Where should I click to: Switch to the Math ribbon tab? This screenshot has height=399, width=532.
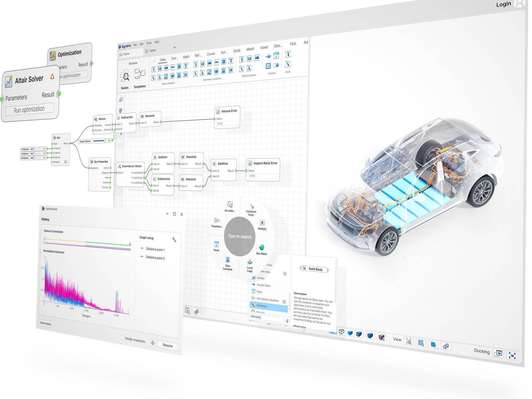[186, 57]
